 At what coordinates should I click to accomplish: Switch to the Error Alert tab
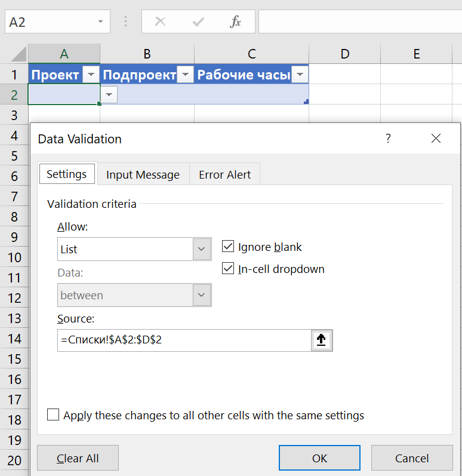(x=225, y=174)
